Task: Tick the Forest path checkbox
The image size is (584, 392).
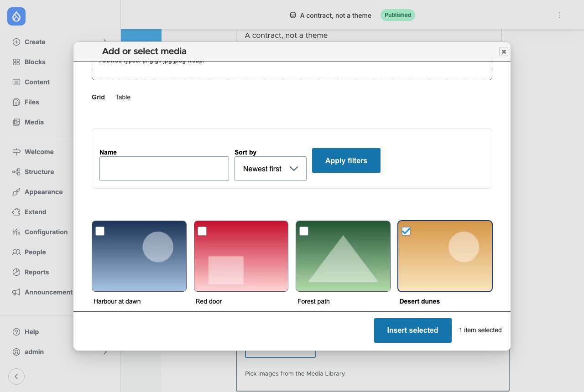Action: tap(304, 231)
